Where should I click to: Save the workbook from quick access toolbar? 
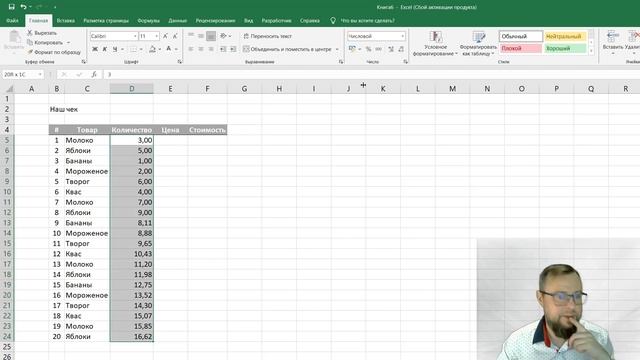(x=11, y=7)
